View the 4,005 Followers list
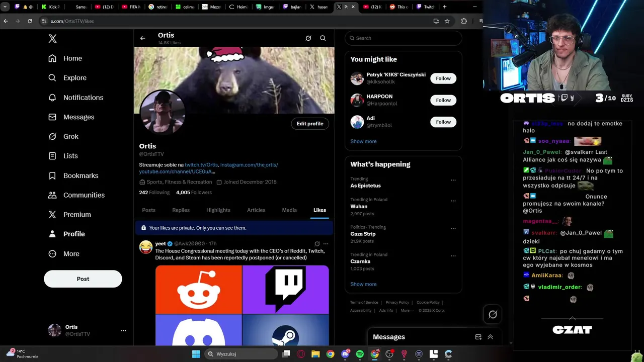Image resolution: width=644 pixels, height=362 pixels. click(194, 193)
